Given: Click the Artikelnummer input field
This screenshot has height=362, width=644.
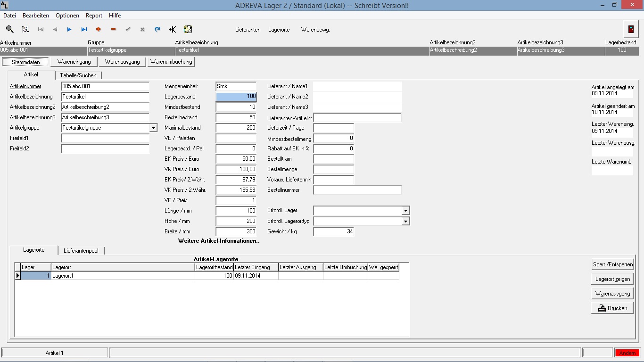Looking at the screenshot, I should 105,86.
